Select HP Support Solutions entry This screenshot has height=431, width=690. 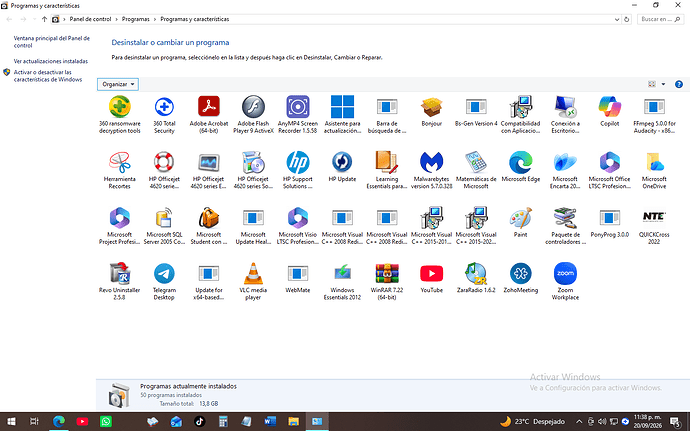click(298, 170)
